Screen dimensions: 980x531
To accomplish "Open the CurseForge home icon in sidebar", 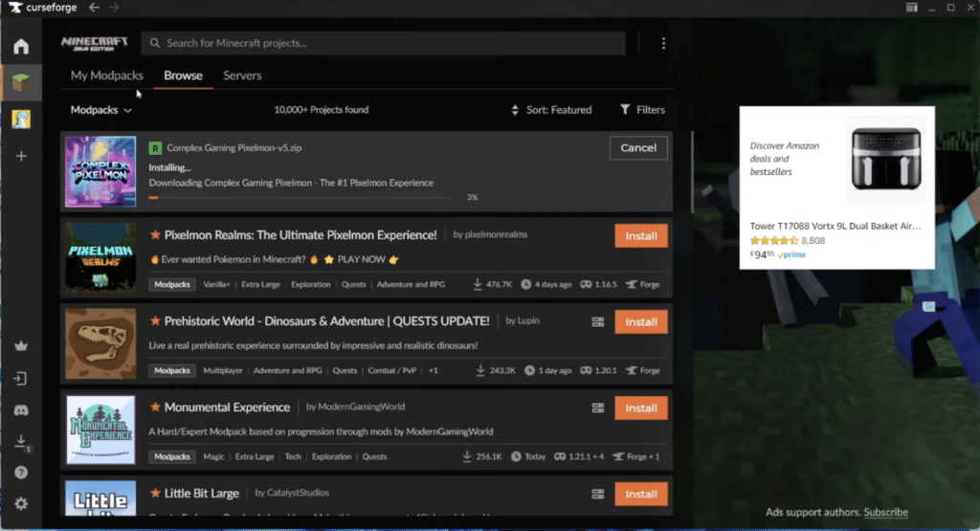I will coord(21,46).
